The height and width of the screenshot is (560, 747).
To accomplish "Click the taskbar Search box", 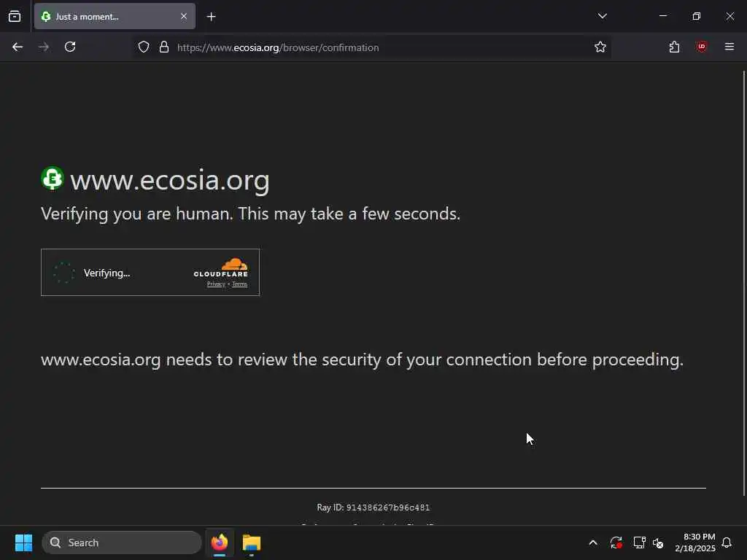I will (x=122, y=542).
